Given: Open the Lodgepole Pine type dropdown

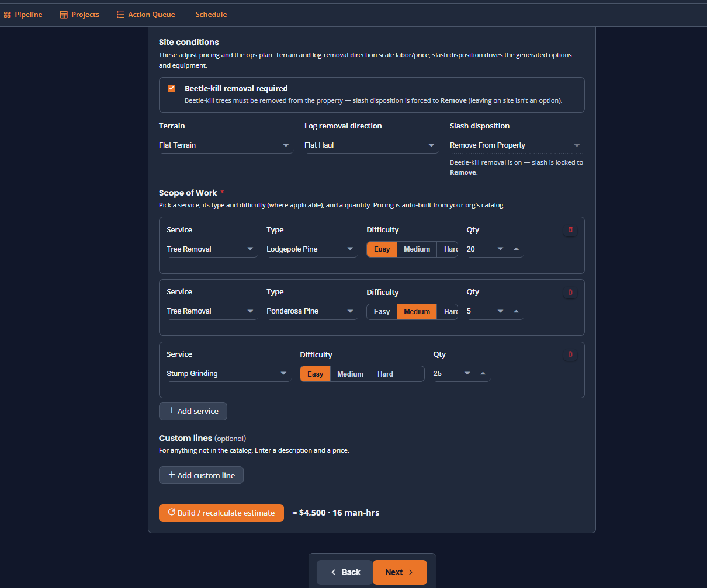Looking at the screenshot, I should [312, 249].
